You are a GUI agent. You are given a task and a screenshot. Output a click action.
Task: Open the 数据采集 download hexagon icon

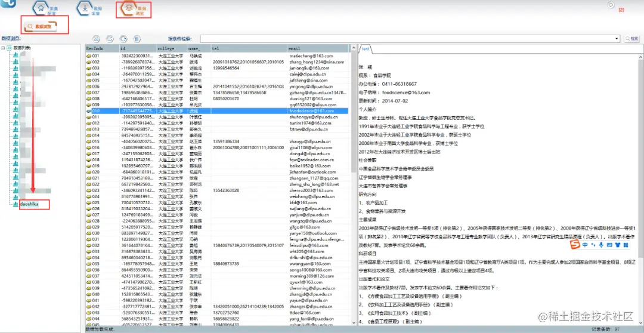[84, 8]
